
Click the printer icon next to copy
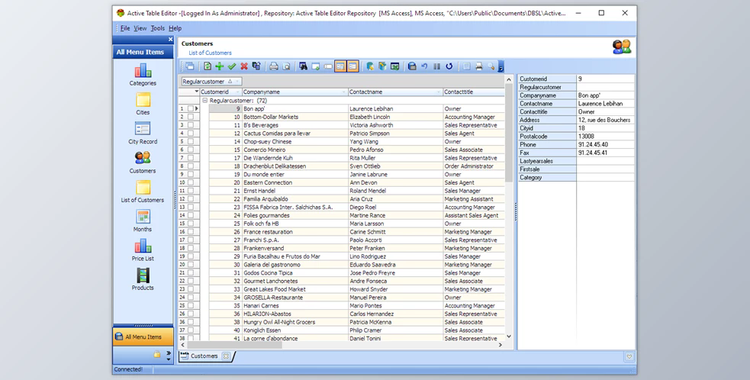pos(274,67)
